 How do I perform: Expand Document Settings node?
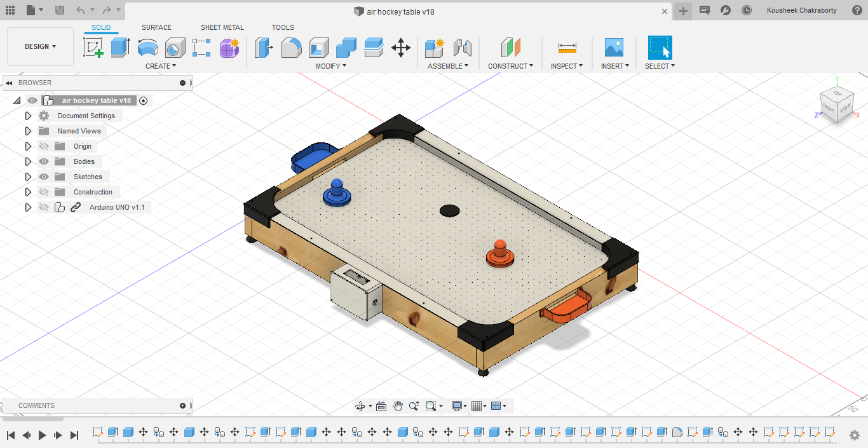[28, 116]
